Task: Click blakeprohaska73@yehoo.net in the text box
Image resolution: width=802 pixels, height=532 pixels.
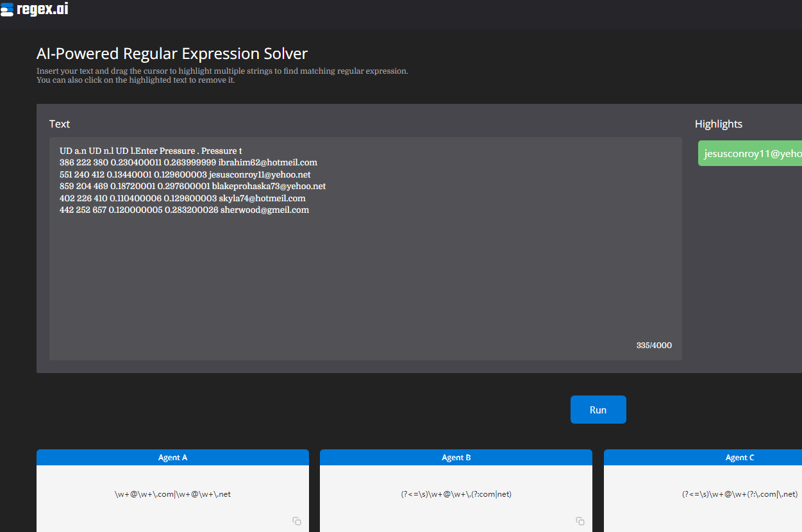Action: click(x=269, y=187)
